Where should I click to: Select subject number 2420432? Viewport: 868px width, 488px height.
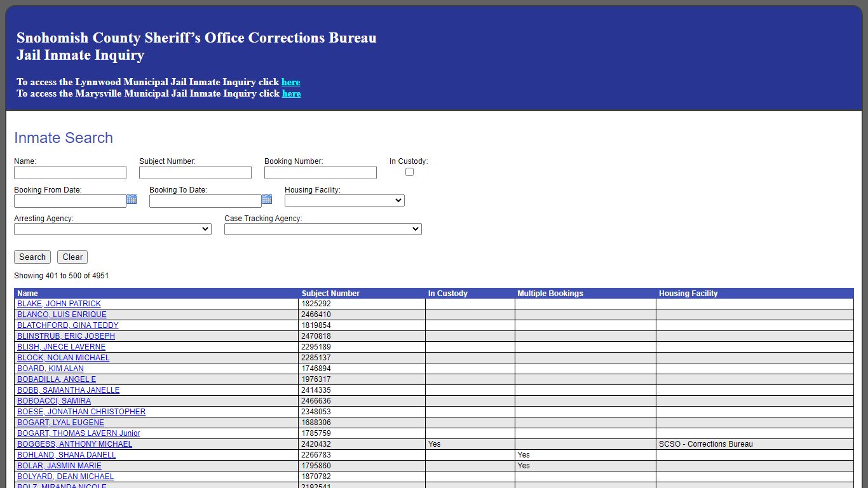[316, 444]
